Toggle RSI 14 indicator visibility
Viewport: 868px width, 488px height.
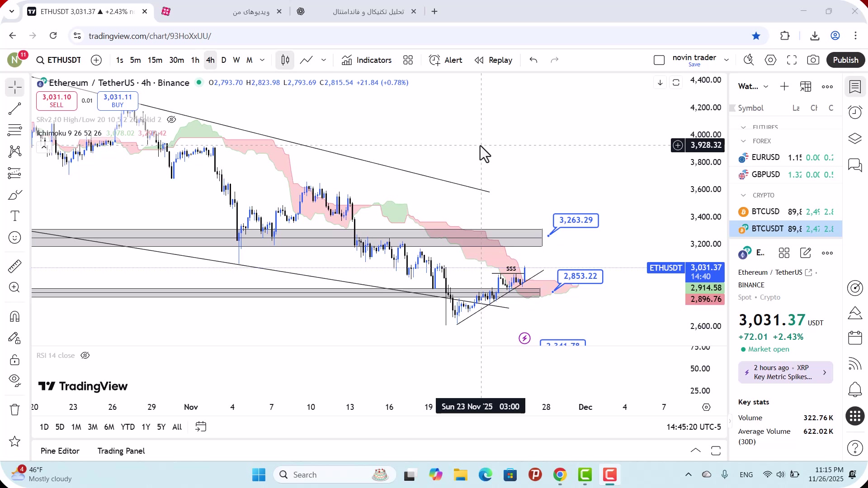click(x=85, y=356)
